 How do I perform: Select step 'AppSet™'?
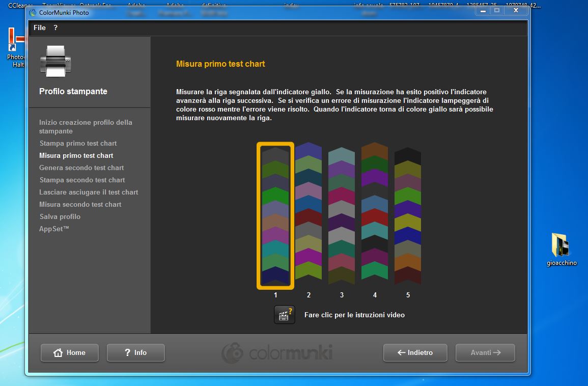point(54,229)
